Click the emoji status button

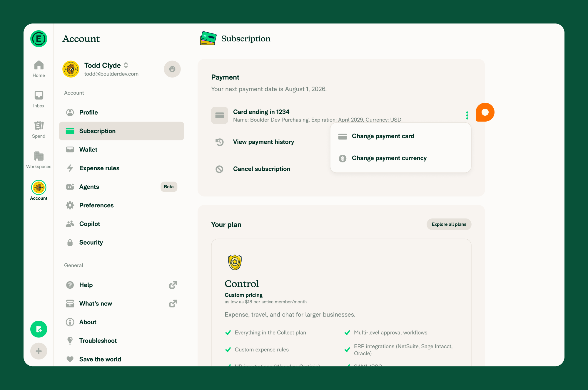172,69
